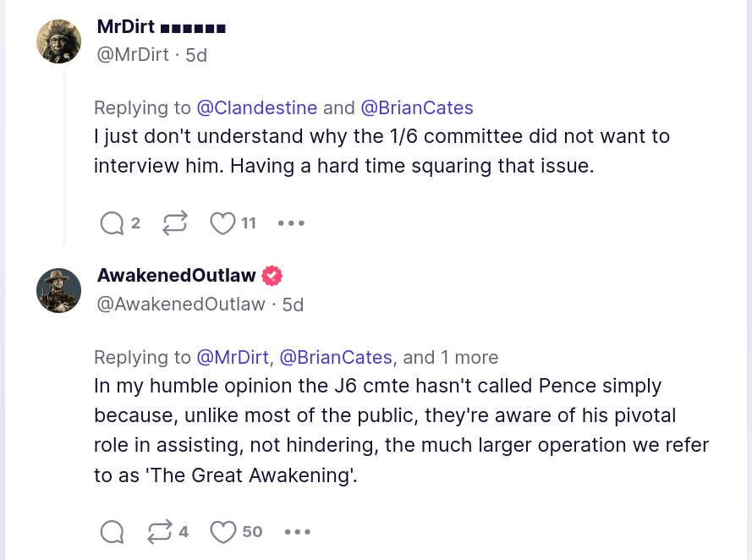
Task: Like MrDirt's post with the heart icon
Action: click(222, 223)
